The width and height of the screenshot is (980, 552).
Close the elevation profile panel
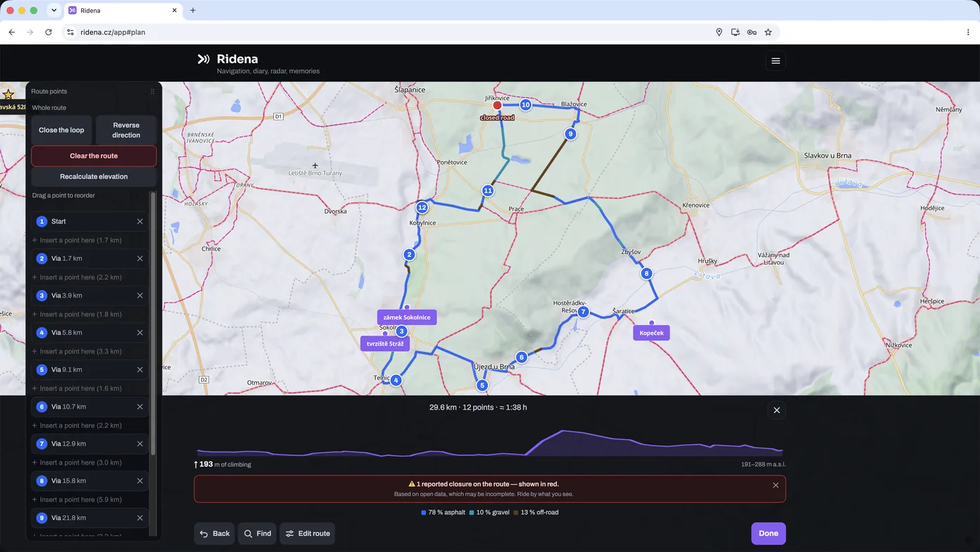(776, 410)
